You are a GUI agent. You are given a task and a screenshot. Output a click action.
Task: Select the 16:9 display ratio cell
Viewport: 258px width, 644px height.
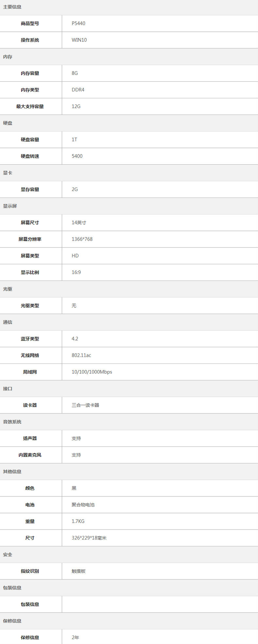pos(76,272)
